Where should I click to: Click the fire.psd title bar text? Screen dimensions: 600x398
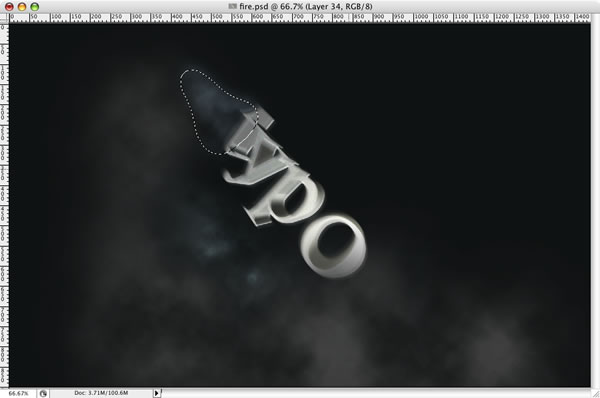click(305, 6)
